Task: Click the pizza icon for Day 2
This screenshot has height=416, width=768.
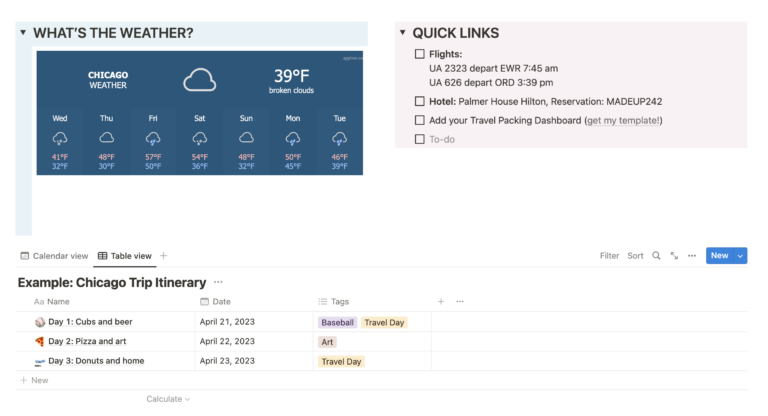Action: coord(40,342)
